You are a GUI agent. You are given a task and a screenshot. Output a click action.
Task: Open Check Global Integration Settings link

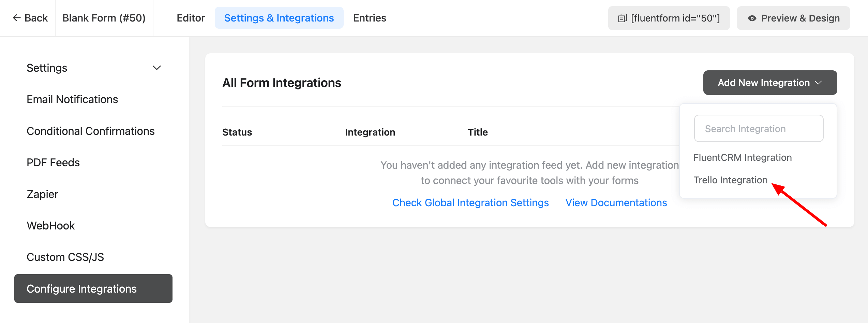(x=470, y=202)
